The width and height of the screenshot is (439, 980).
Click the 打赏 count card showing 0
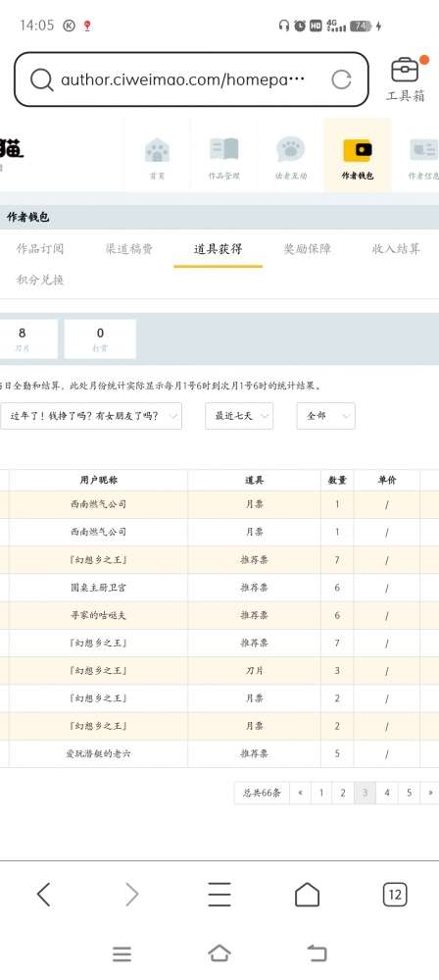coord(100,338)
